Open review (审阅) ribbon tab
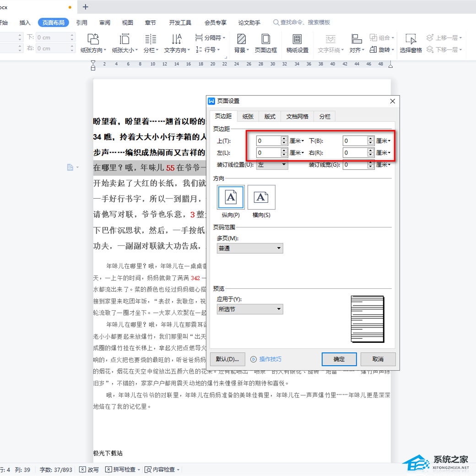This screenshot has width=476, height=476. coord(105,23)
